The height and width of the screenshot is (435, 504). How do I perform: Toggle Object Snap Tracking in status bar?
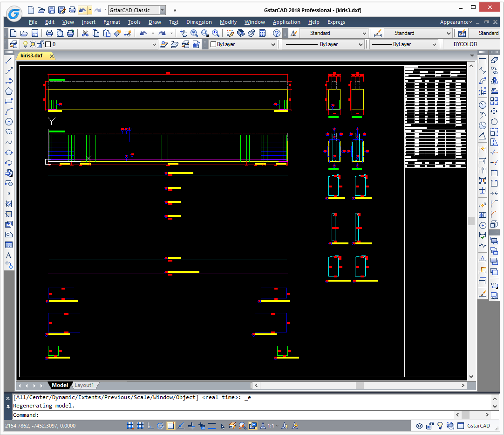(x=181, y=426)
